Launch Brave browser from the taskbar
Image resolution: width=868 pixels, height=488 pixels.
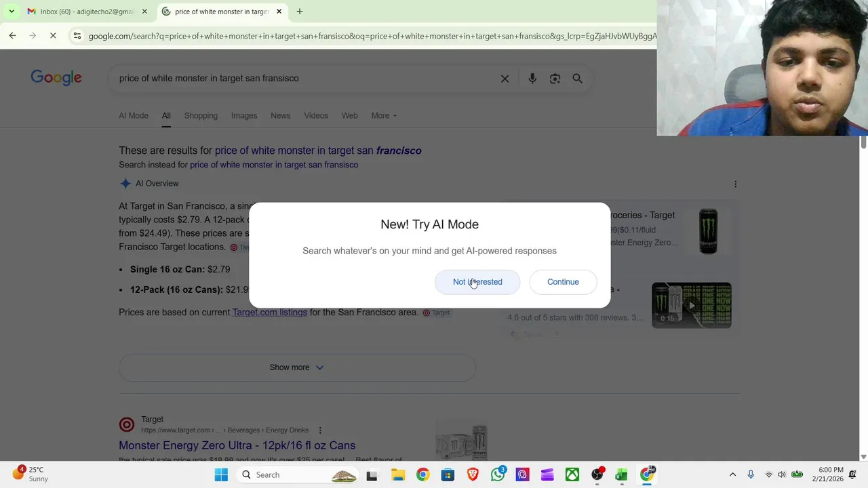click(x=473, y=475)
